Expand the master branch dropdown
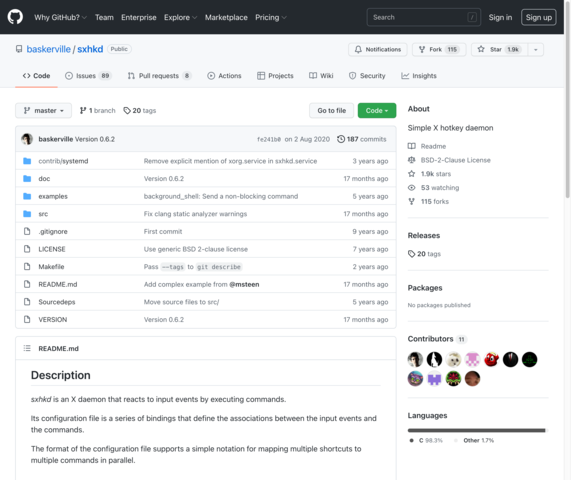This screenshot has width=571, height=480. [x=43, y=110]
